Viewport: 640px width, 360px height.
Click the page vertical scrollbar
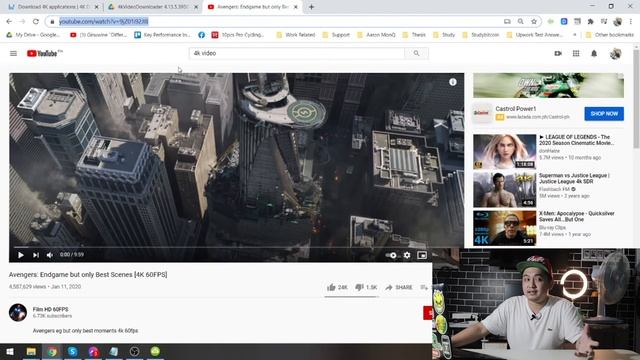click(636, 98)
